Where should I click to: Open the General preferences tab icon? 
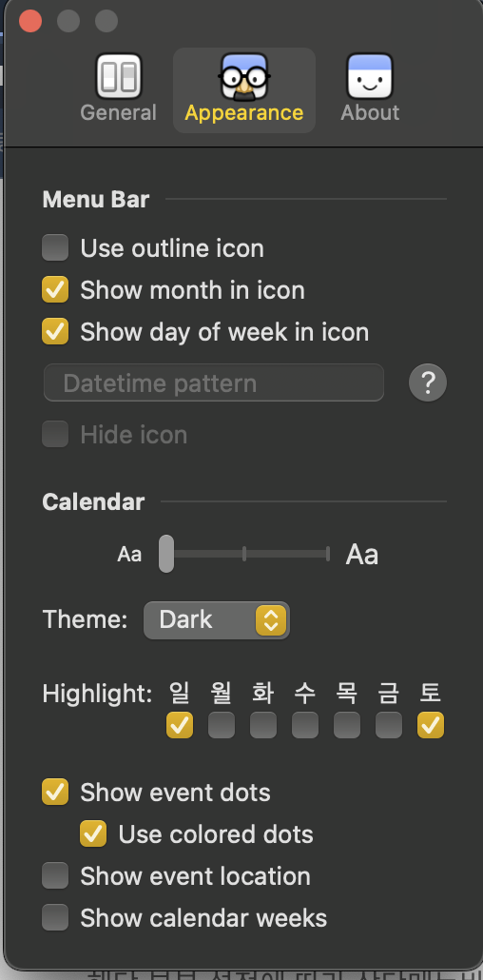click(x=118, y=76)
